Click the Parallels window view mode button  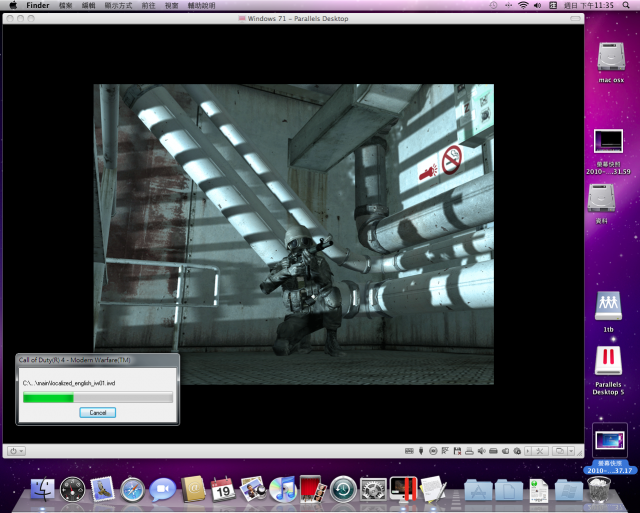[x=560, y=451]
